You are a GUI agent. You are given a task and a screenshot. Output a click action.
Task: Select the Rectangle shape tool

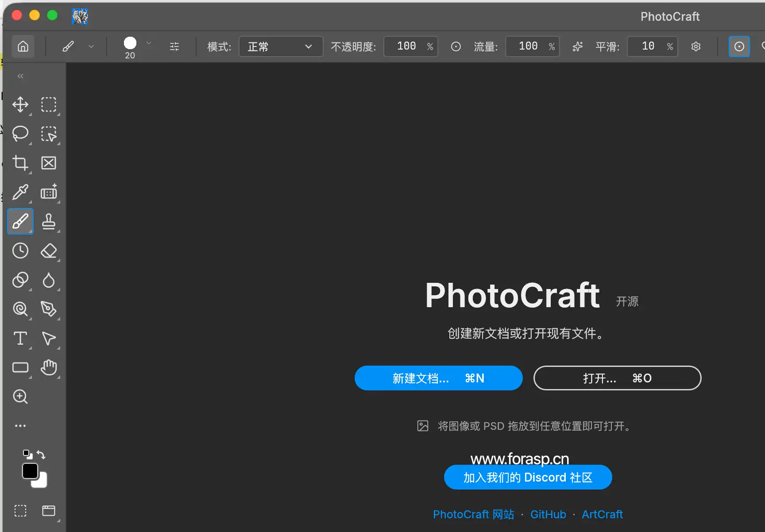click(20, 367)
